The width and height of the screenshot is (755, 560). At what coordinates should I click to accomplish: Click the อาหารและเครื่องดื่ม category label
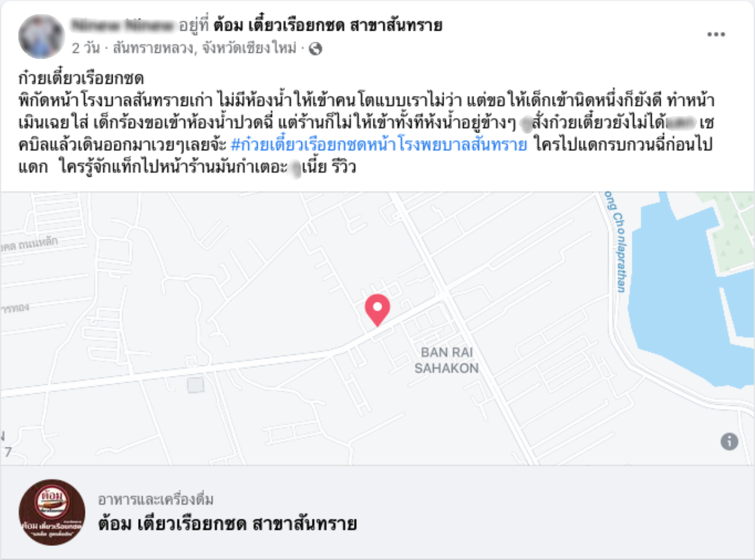point(156,500)
